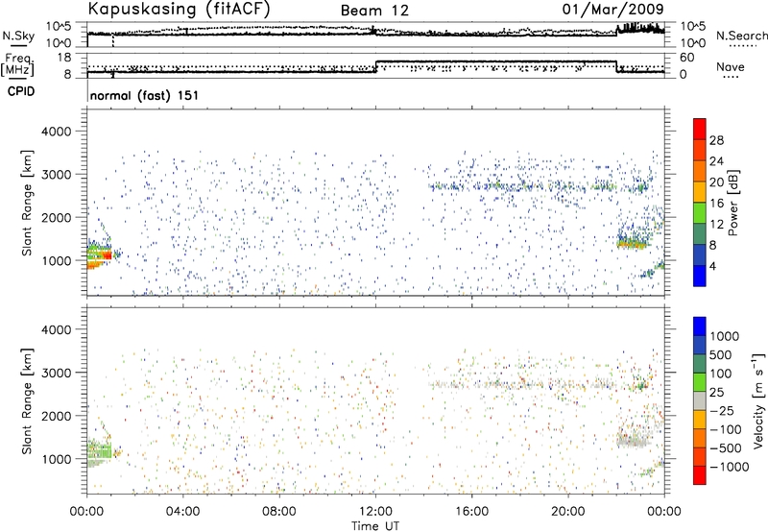Click the 1000 tick on velocity colorbar
The image size is (768, 532).
tap(725, 336)
